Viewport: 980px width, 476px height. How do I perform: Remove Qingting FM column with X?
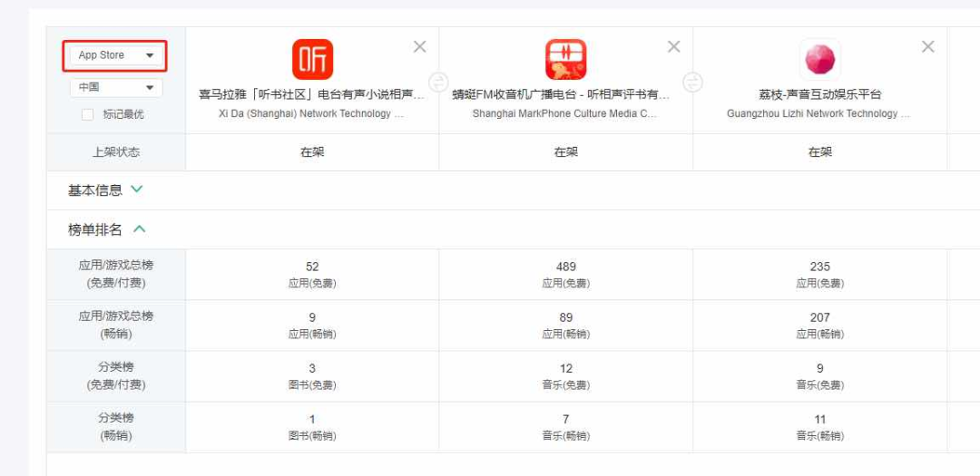[x=673, y=47]
